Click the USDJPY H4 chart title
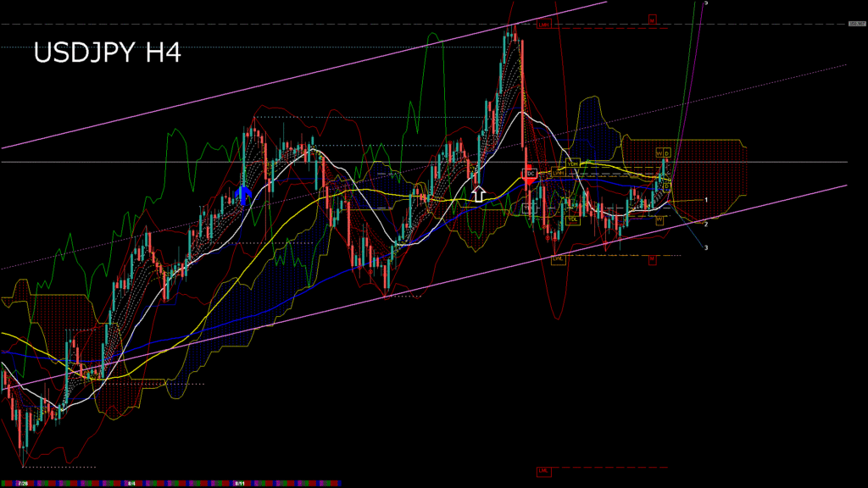868x488 pixels. pos(107,53)
